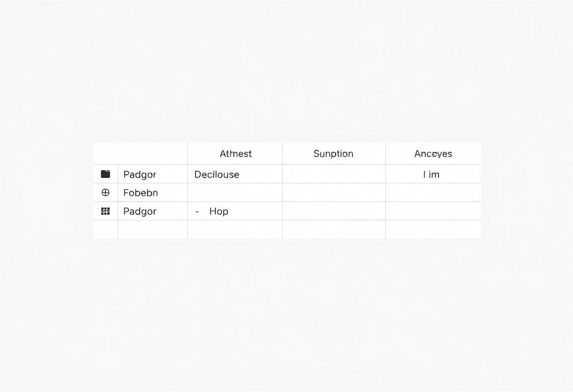Viewport: 573px width, 392px height.
Task: Click the folder icon in the leftmost column
Action: click(105, 174)
